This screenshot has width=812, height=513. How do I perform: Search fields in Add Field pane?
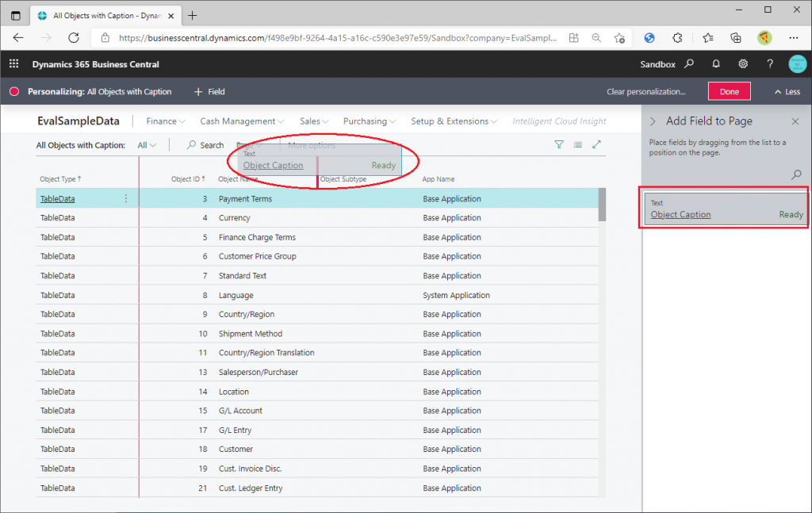[x=796, y=174]
